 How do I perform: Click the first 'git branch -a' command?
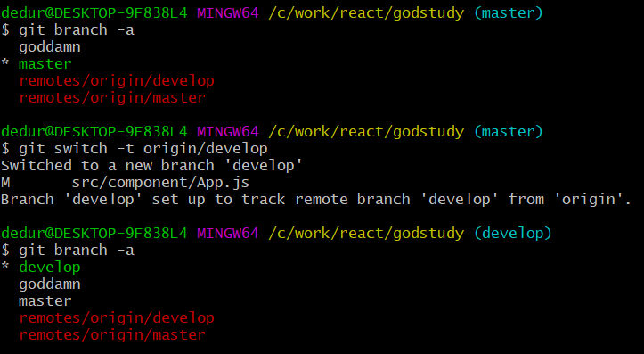pyautogui.click(x=77, y=30)
